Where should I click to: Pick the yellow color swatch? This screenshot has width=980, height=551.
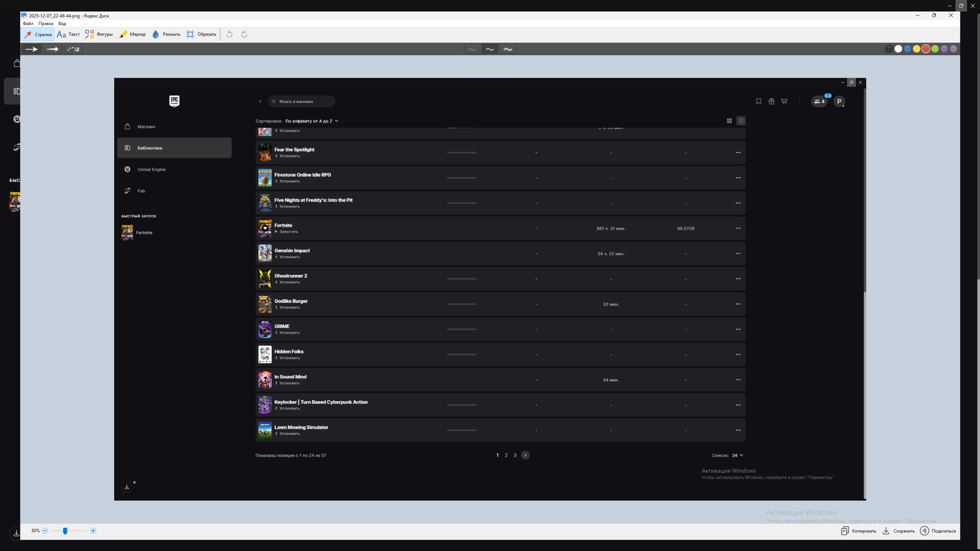click(916, 49)
